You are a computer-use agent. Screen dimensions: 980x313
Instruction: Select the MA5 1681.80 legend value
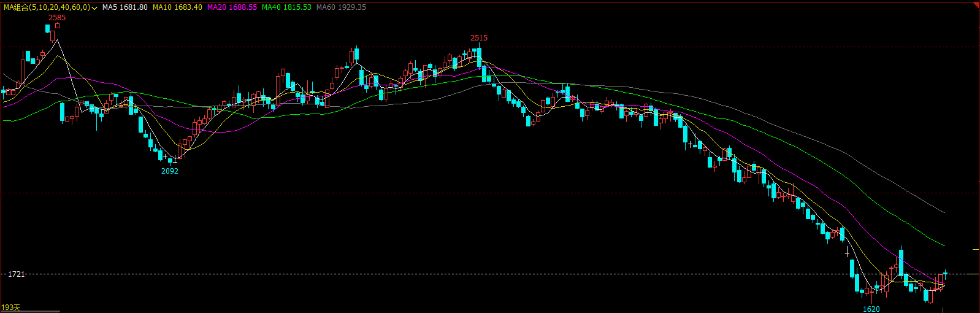[x=125, y=7]
